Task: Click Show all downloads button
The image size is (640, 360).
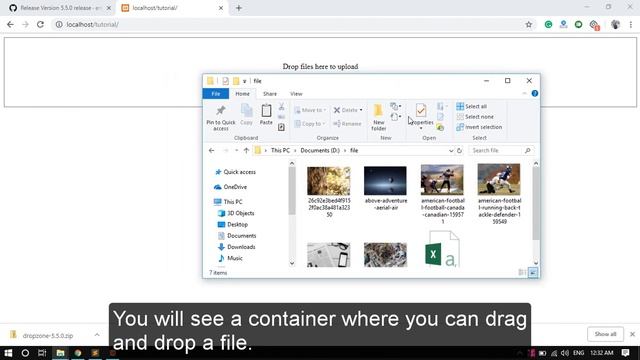Action: [605, 334]
